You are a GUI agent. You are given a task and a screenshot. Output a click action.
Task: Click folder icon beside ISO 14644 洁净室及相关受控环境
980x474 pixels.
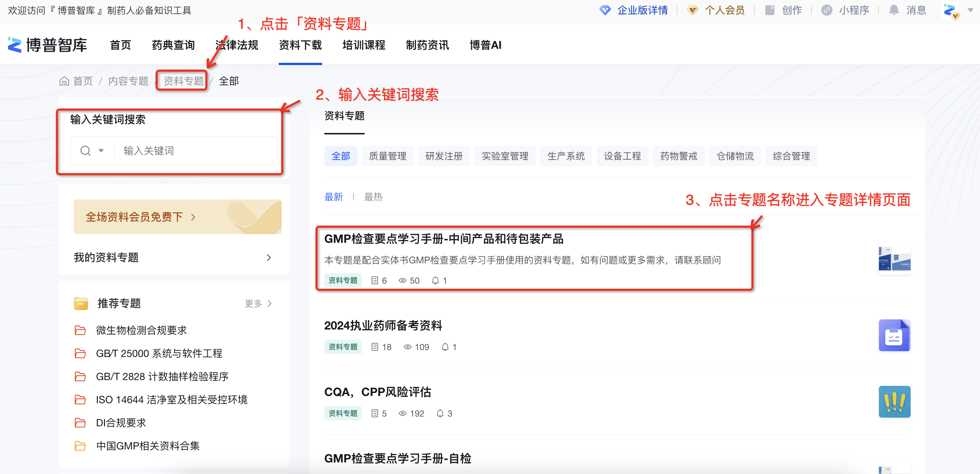tap(80, 400)
